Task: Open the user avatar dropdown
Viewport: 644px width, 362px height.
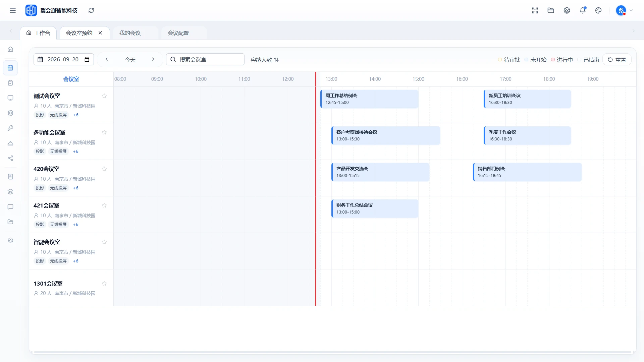Action: coord(624,10)
